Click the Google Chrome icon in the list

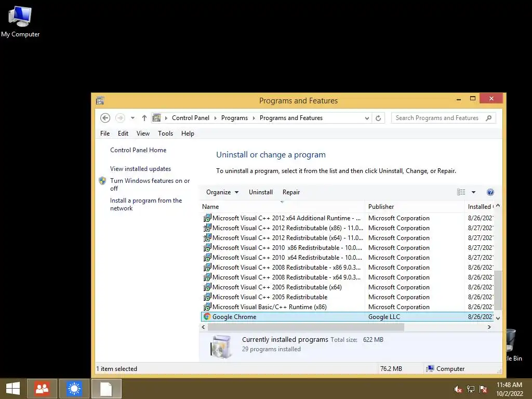207,316
